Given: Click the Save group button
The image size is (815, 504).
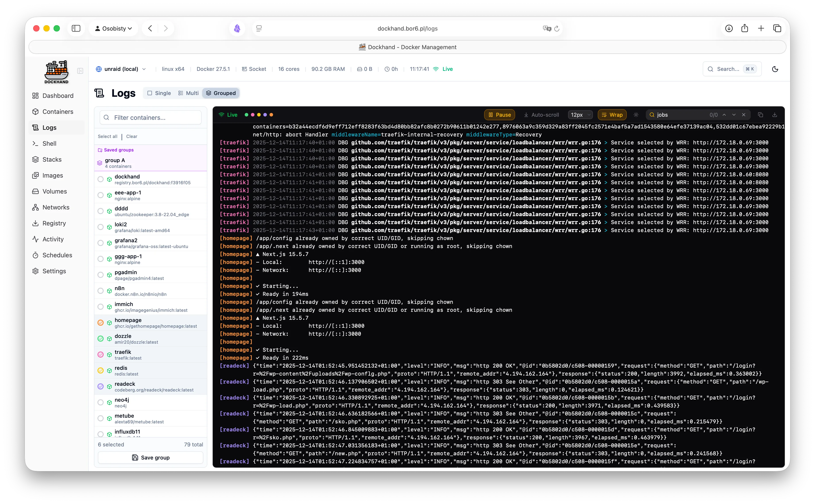Looking at the screenshot, I should [150, 457].
